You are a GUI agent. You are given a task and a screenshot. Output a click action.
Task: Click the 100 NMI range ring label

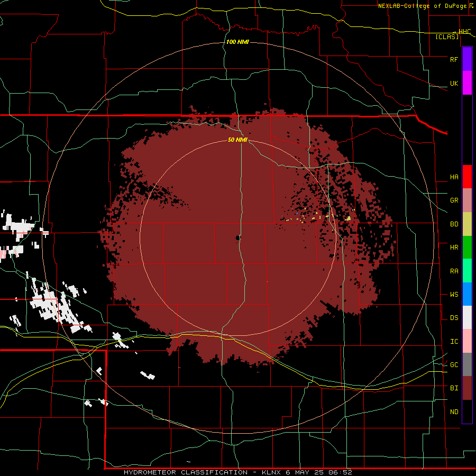tap(237, 42)
